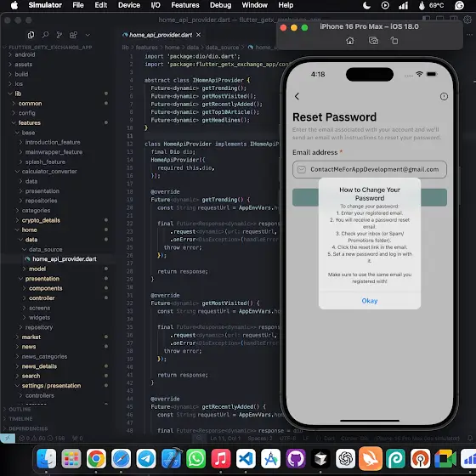This screenshot has height=476, width=476.
Task: Tap the Okay button in dialog
Action: (x=370, y=301)
